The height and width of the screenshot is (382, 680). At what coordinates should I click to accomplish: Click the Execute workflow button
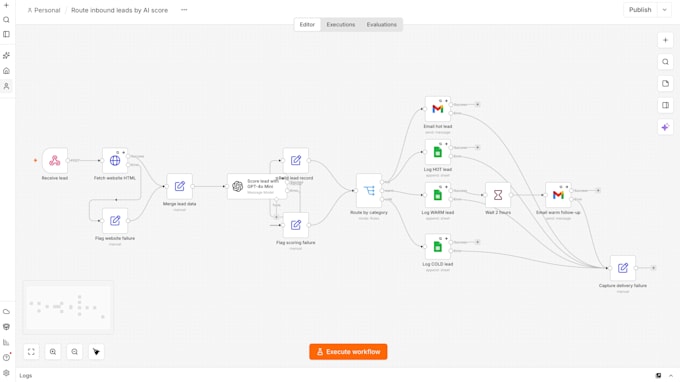(x=348, y=352)
